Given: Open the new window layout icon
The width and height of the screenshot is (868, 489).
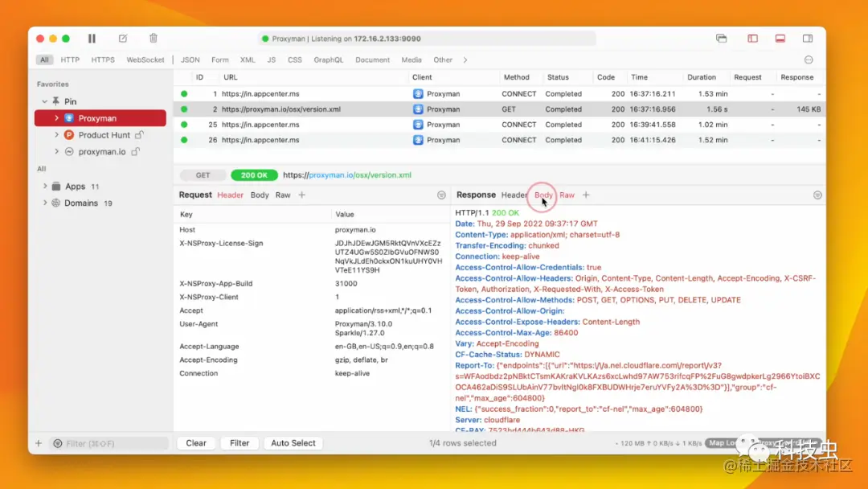Looking at the screenshot, I should click(721, 39).
